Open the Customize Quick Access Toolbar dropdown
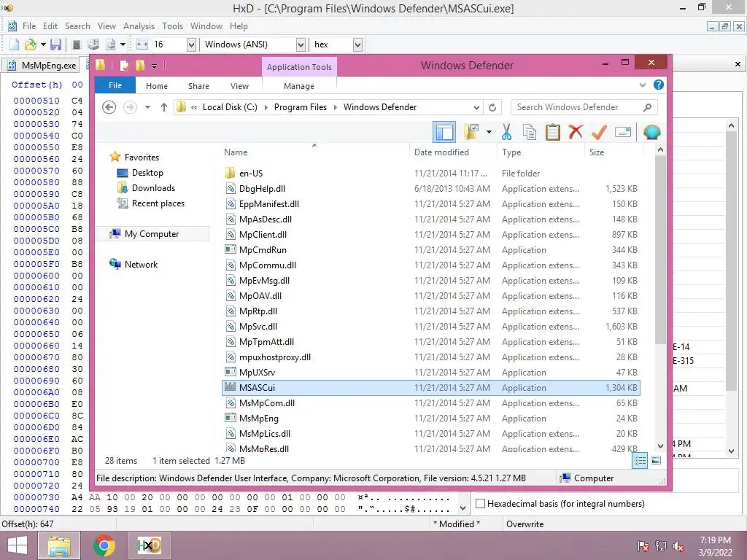 pyautogui.click(x=155, y=66)
